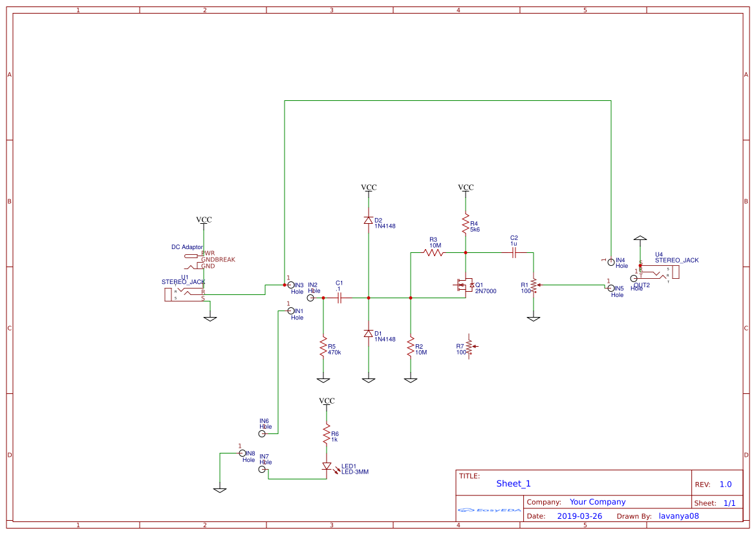Pick the R4 5k6 resistor symbol
The width and height of the screenshot is (756, 535).
(465, 224)
